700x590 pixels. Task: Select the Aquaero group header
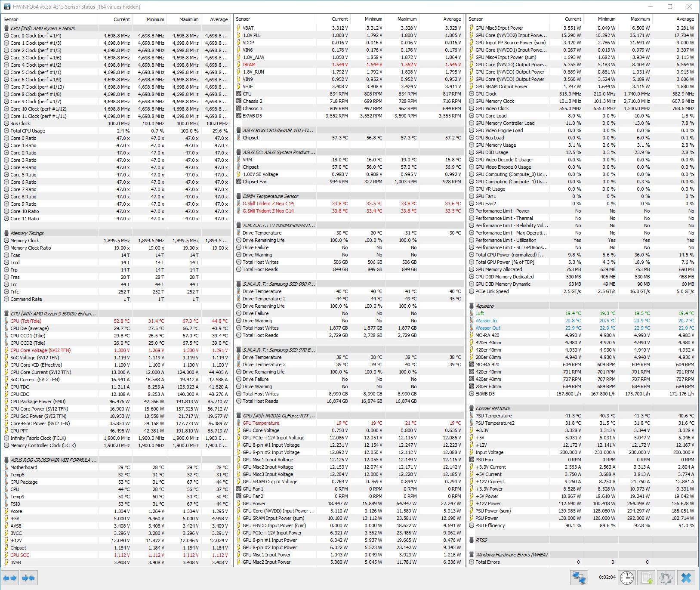click(x=582, y=306)
